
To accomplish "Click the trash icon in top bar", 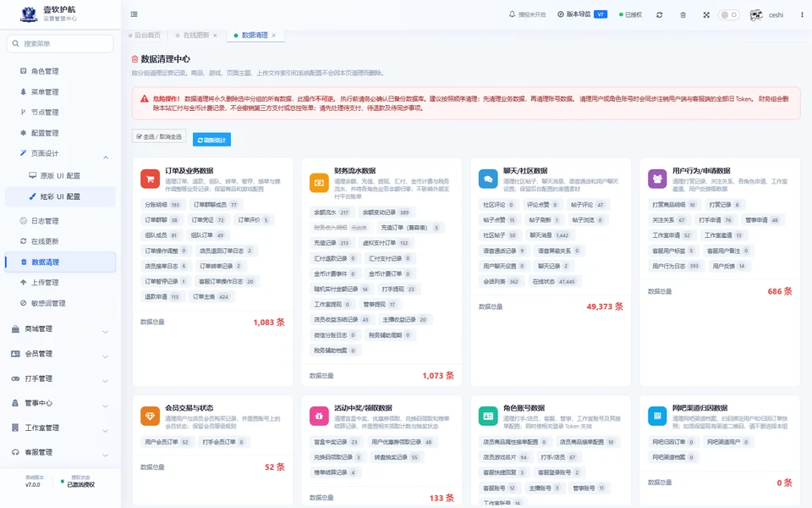I will (683, 15).
